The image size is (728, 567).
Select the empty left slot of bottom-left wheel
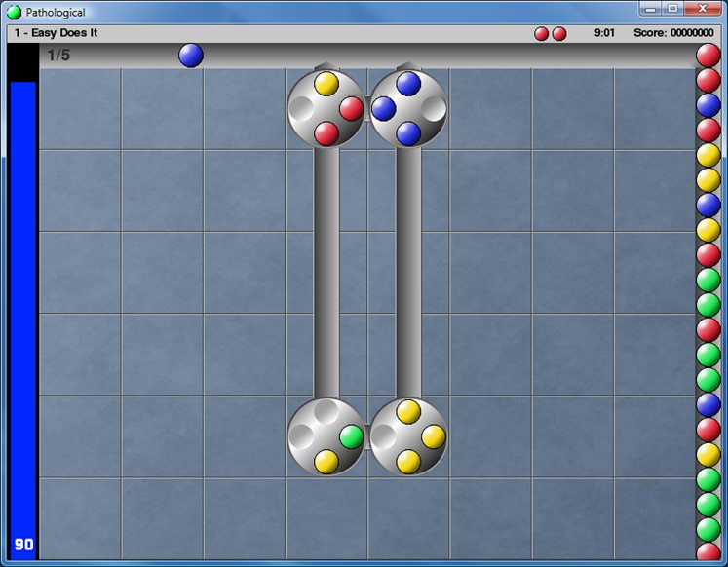301,437
